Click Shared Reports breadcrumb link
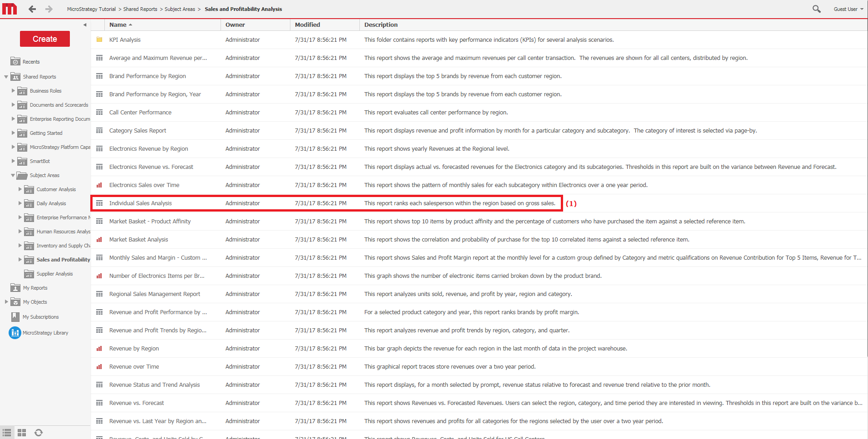868x439 pixels. click(x=140, y=9)
